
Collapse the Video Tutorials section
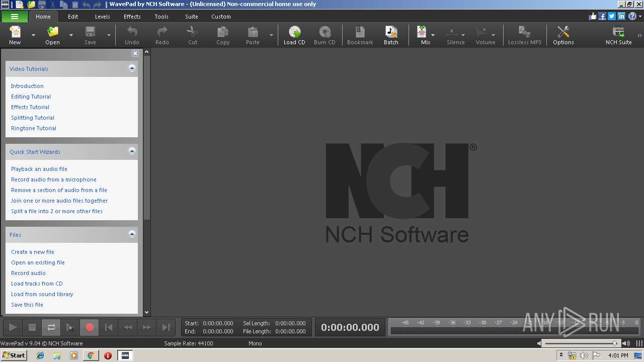tap(132, 68)
